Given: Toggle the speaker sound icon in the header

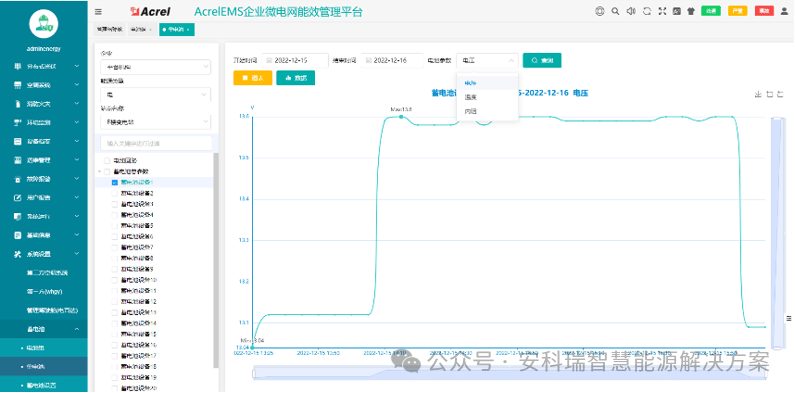Looking at the screenshot, I should [631, 11].
